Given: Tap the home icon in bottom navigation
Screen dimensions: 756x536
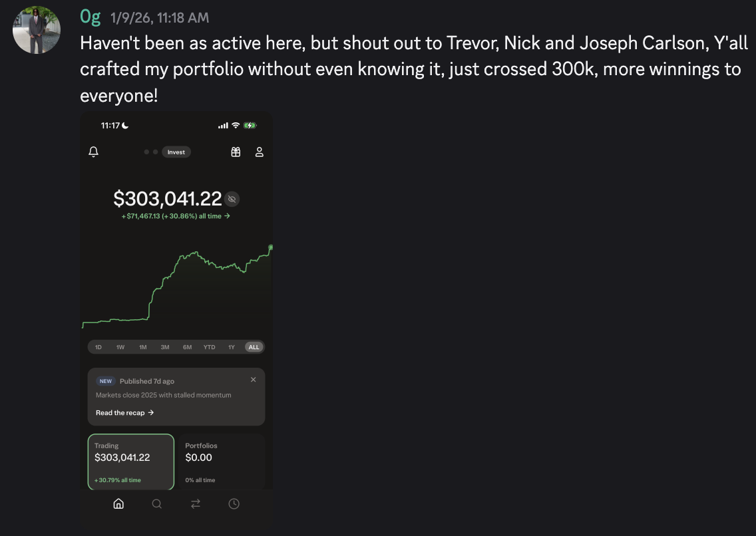Looking at the screenshot, I should pos(118,503).
